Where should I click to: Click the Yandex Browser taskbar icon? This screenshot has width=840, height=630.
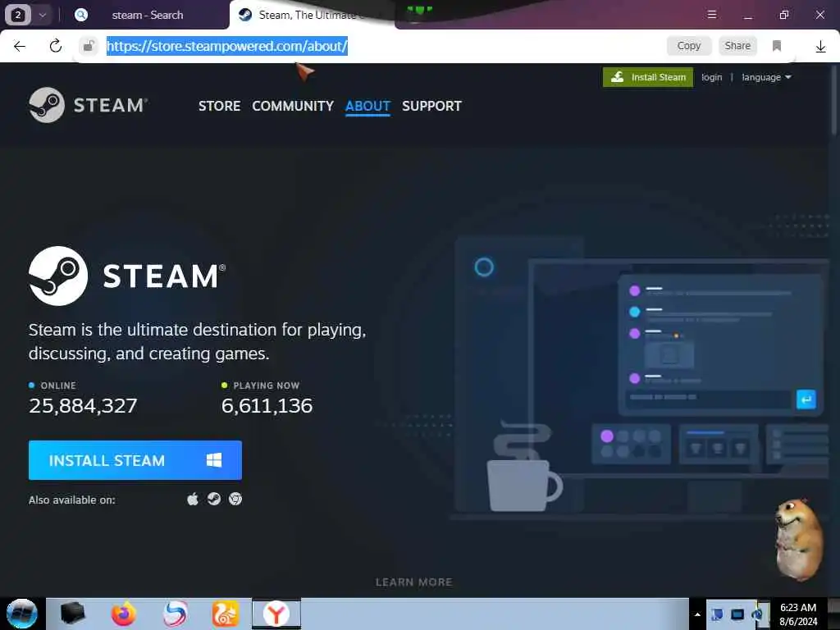pos(276,614)
